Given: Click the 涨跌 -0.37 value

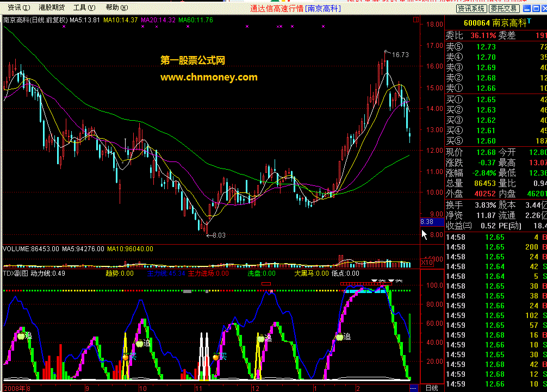Looking at the screenshot, I should click(487, 163).
